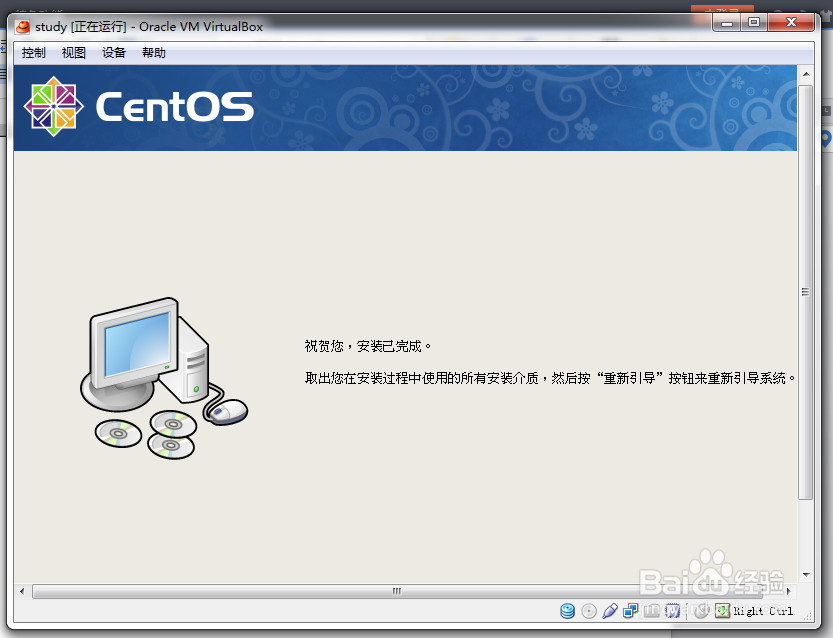Click the computer and discs illustration

(x=164, y=378)
